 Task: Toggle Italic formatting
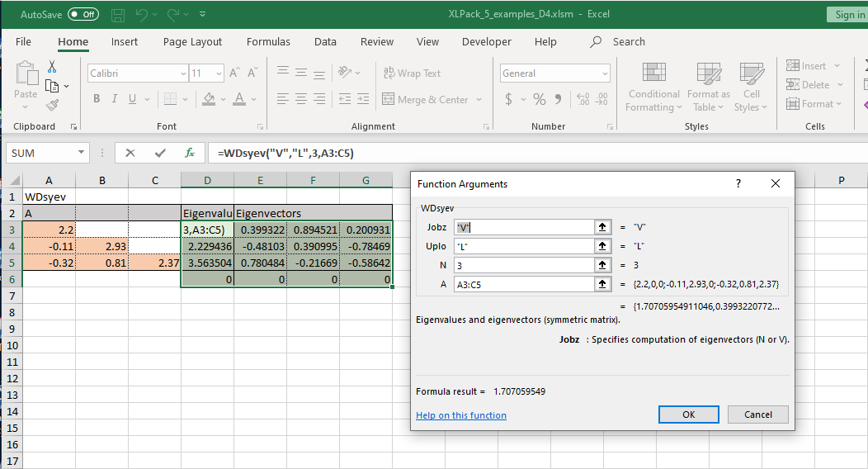coord(115,98)
